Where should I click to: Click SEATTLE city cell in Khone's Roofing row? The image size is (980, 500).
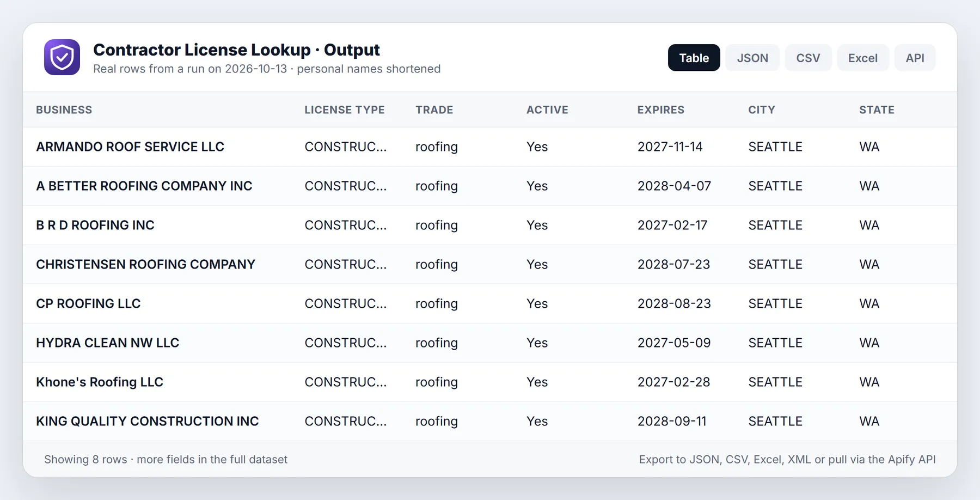pyautogui.click(x=775, y=382)
